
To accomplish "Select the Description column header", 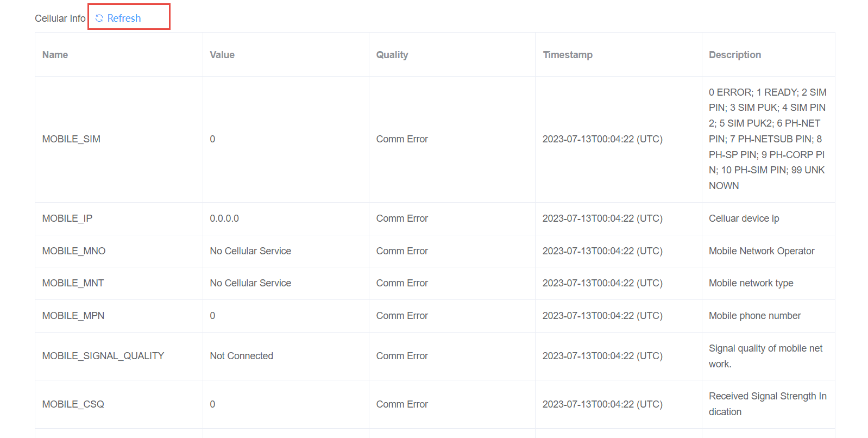I will click(734, 55).
